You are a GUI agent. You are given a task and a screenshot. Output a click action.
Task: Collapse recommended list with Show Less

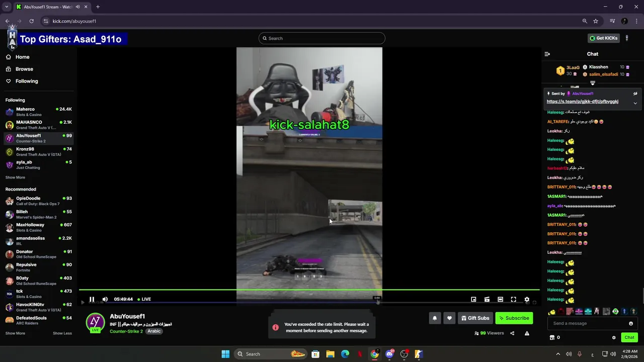(62, 333)
